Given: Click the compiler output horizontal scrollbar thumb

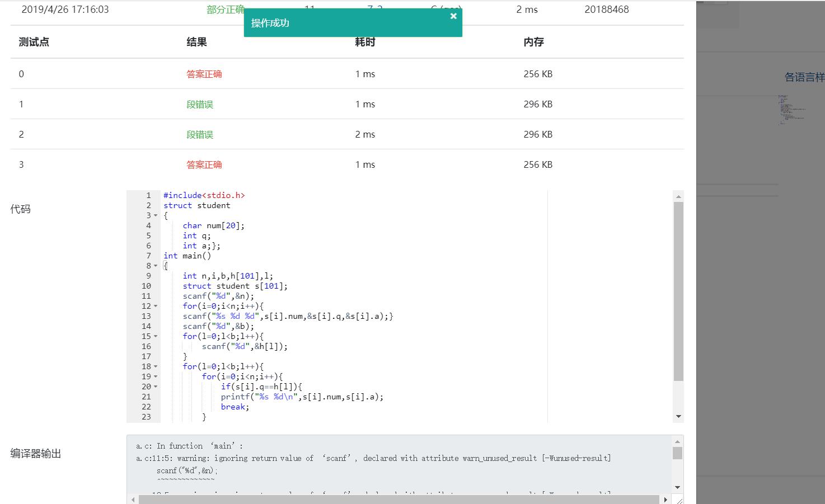Looking at the screenshot, I should pyautogui.click(x=399, y=500).
